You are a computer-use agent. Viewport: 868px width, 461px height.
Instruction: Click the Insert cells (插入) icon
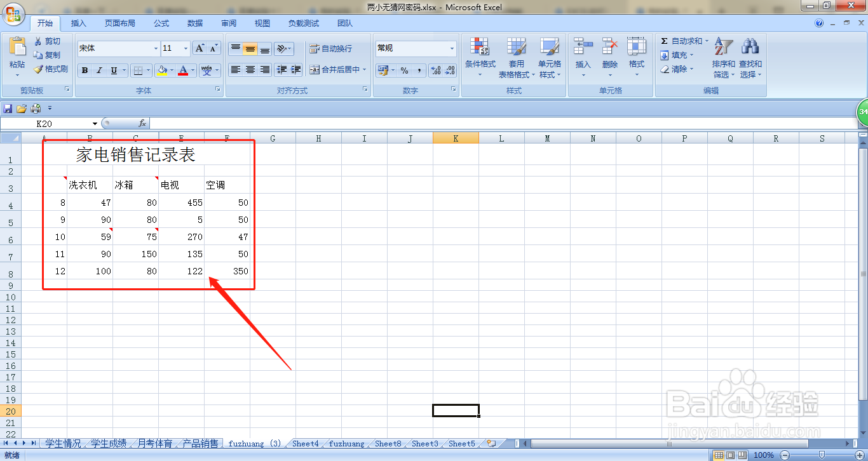pyautogui.click(x=583, y=46)
